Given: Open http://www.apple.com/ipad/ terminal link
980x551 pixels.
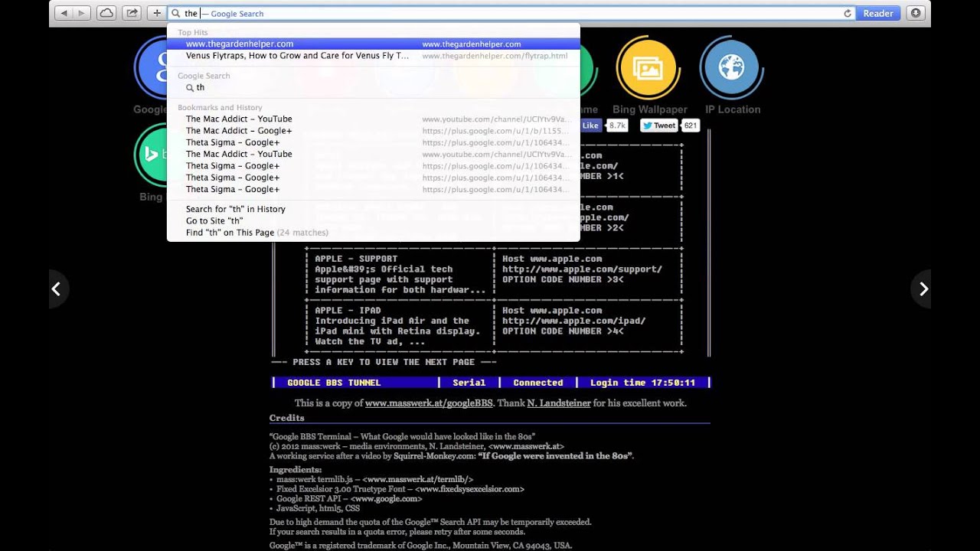Looking at the screenshot, I should [x=573, y=321].
